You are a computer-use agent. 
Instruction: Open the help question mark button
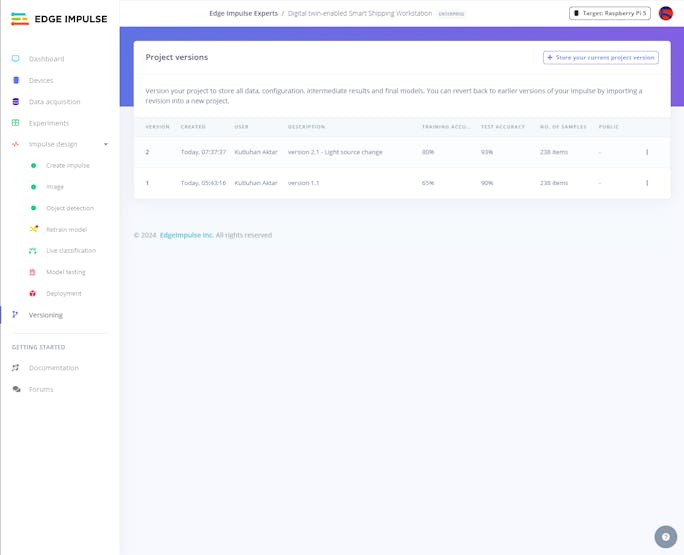point(665,536)
